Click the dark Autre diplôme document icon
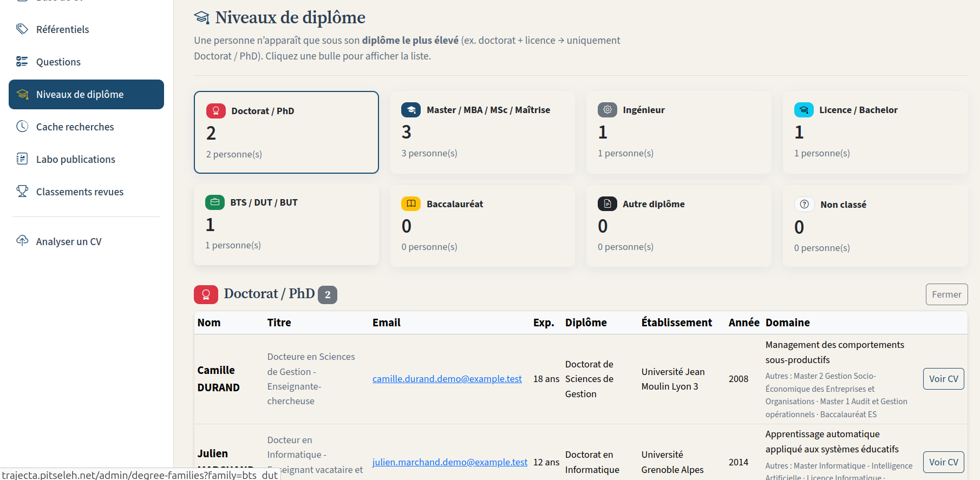 click(607, 204)
